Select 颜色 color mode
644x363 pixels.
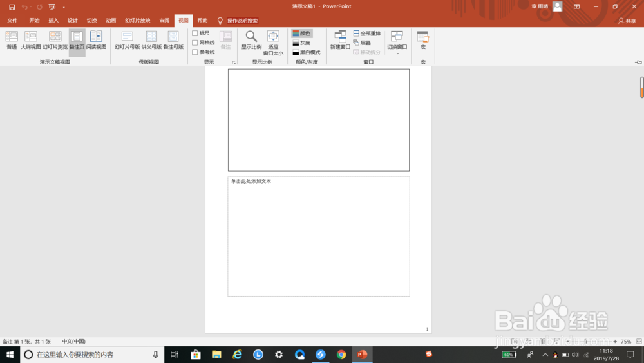click(x=301, y=34)
